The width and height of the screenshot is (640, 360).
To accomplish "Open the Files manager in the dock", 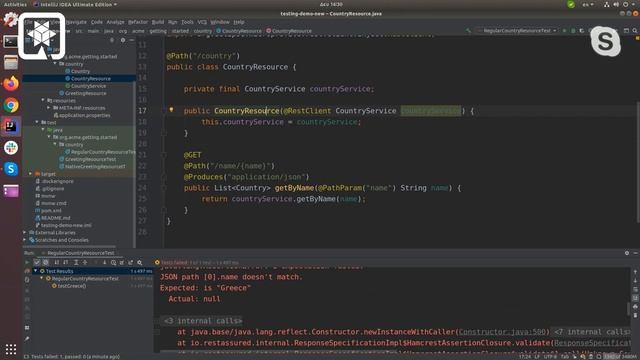I will click(x=11, y=63).
